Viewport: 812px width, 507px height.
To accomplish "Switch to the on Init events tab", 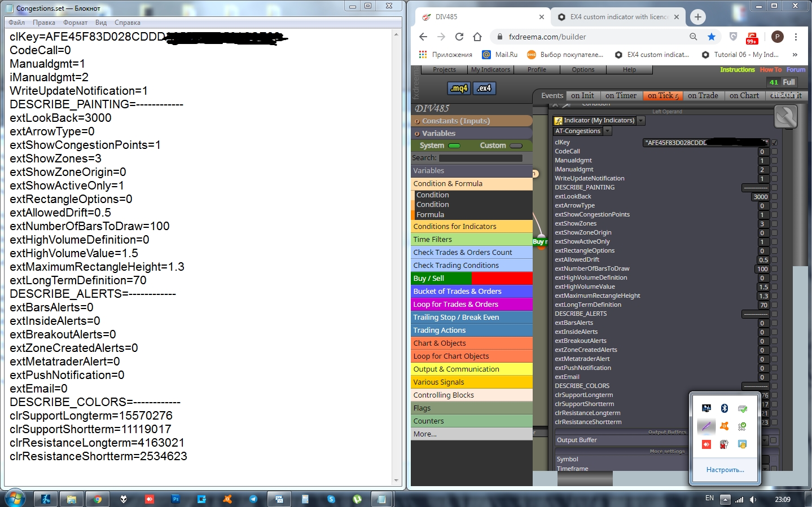I will click(582, 96).
